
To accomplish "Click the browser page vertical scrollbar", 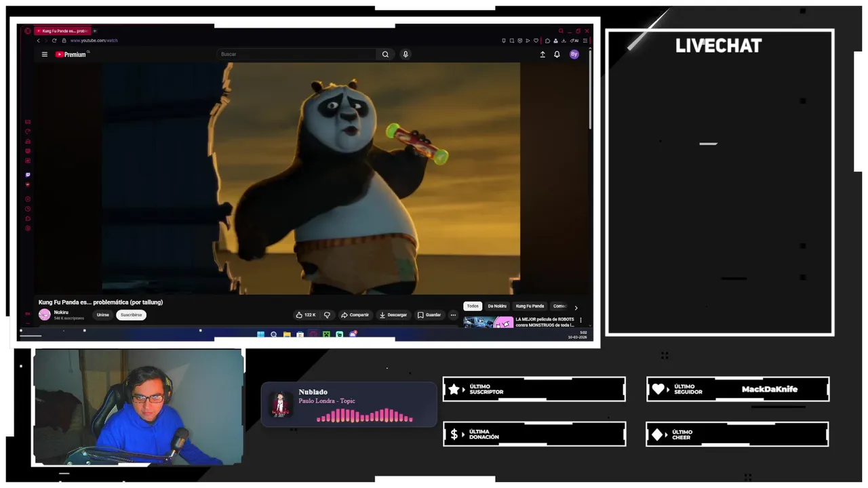I will coord(590,88).
